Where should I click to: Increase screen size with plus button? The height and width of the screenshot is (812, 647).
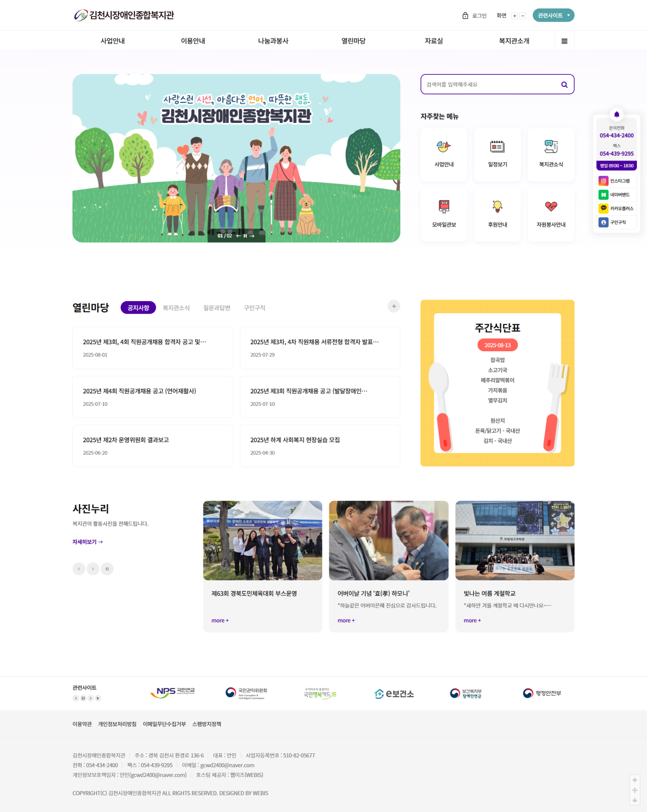pyautogui.click(x=514, y=16)
